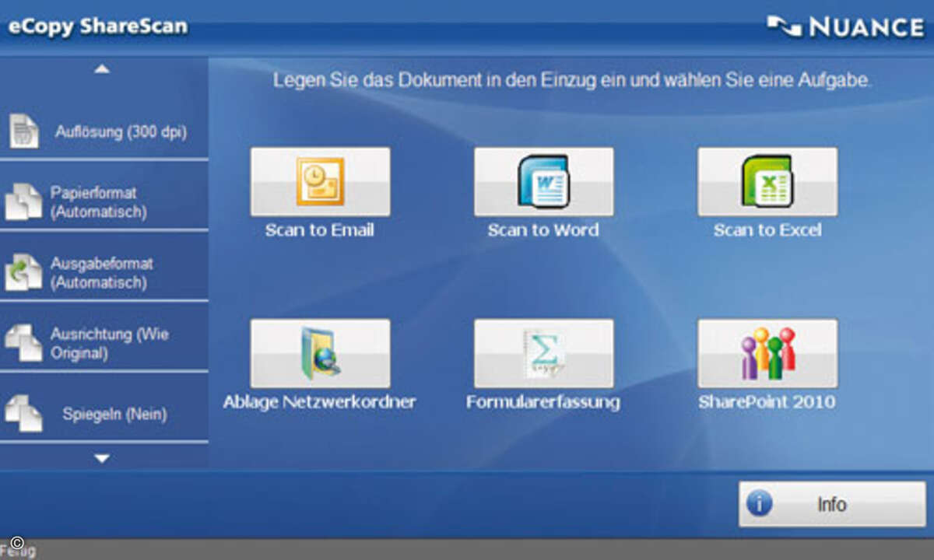
Task: Click the Auflösung document icon
Action: (23, 131)
